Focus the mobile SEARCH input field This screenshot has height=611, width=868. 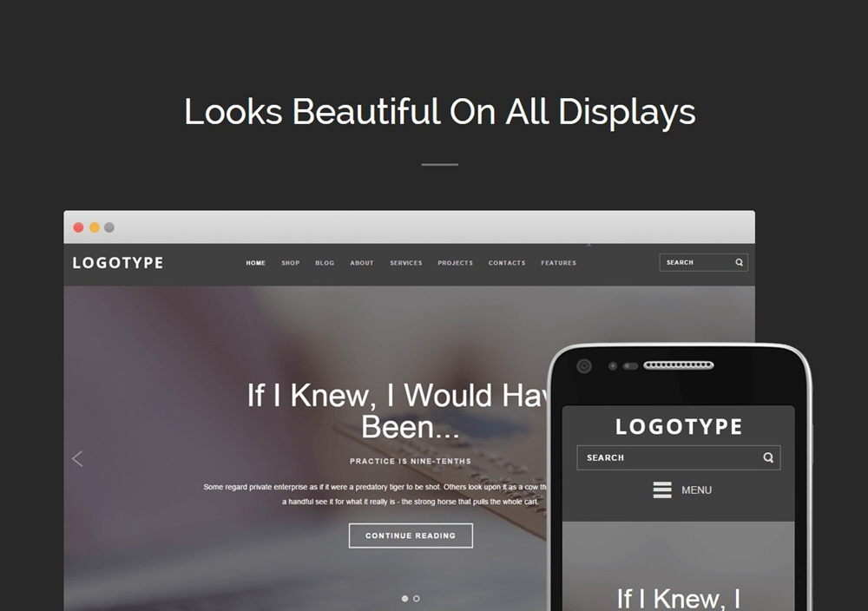tap(679, 457)
